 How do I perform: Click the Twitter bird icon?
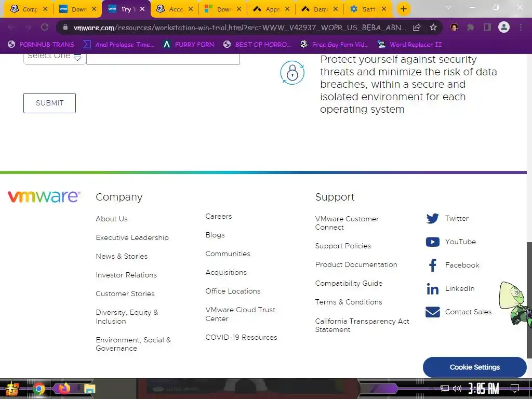coord(433,219)
